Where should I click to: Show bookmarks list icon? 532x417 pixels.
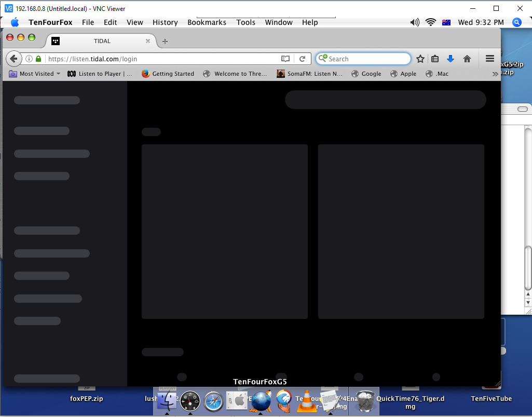(435, 59)
